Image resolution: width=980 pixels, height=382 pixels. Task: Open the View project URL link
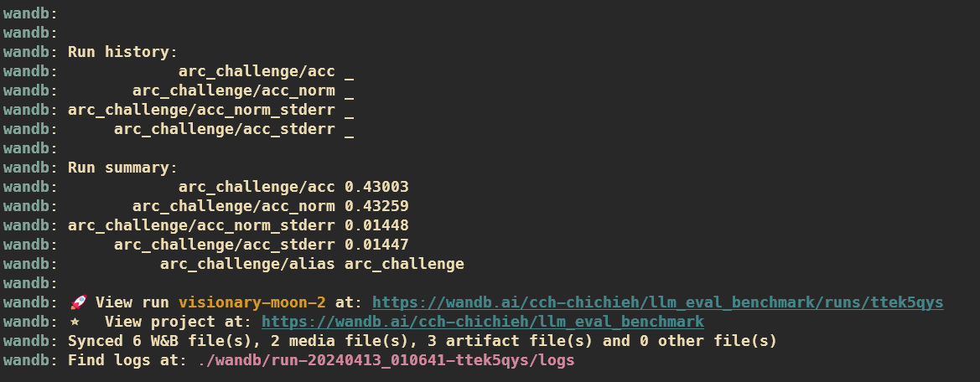[482, 322]
